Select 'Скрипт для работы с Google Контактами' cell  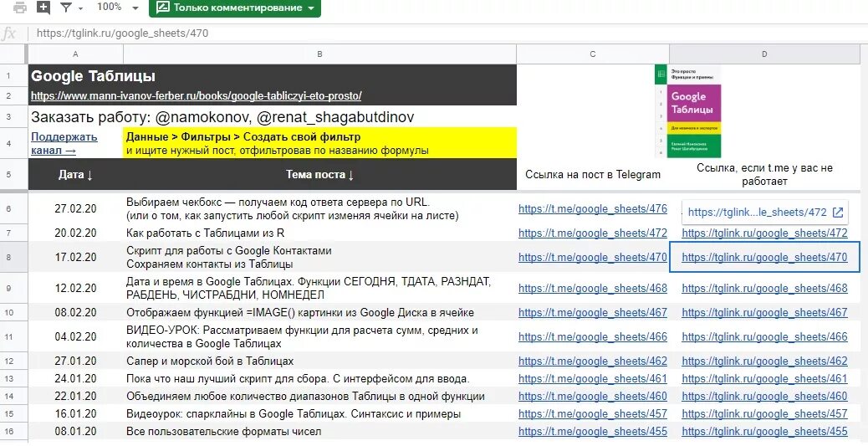(320, 257)
